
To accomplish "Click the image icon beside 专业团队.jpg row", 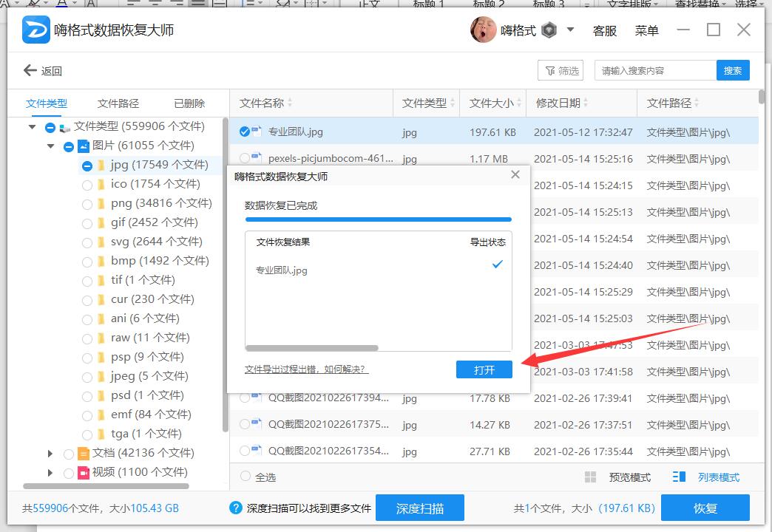I will tap(257, 131).
